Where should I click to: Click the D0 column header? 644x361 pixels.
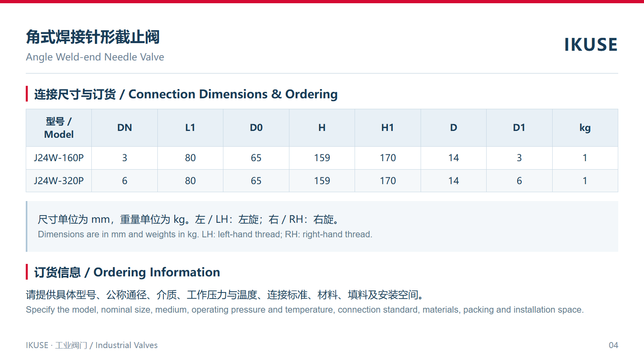256,128
